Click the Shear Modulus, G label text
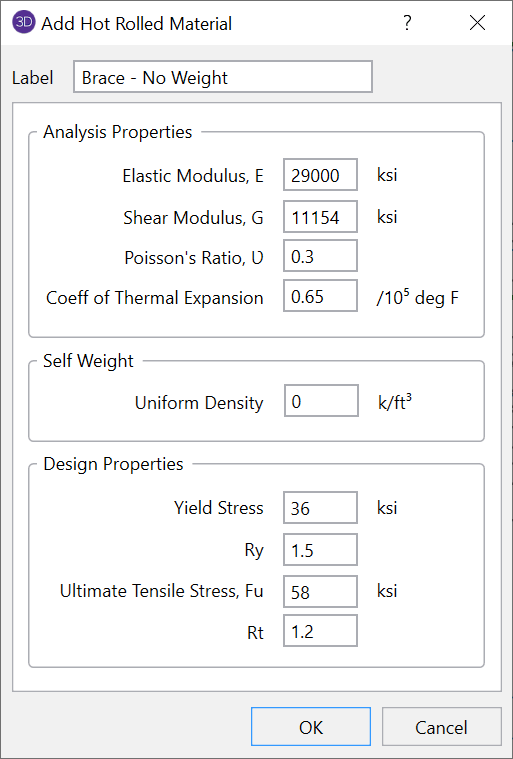513x759 pixels. click(x=194, y=218)
